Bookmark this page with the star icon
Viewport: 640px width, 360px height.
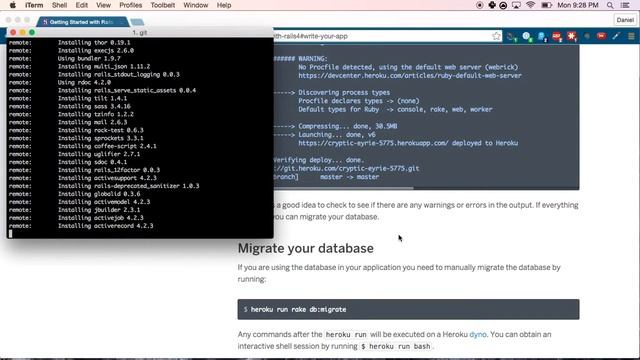496,36
